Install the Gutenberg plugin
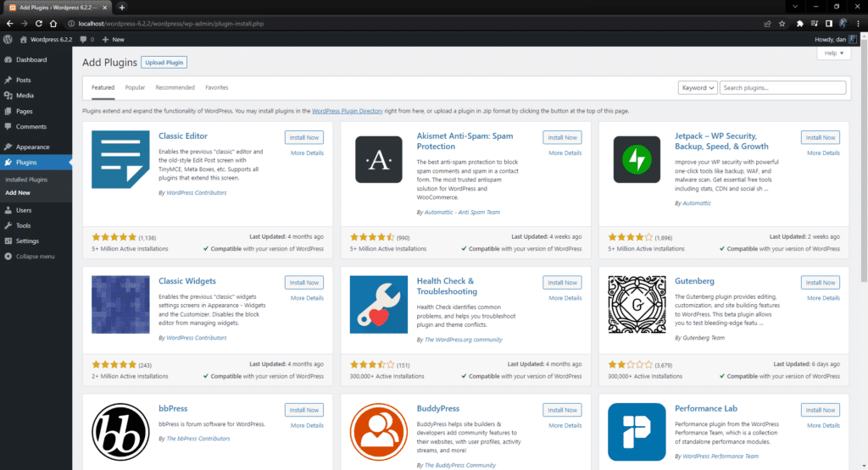This screenshot has height=470, width=868. point(820,283)
